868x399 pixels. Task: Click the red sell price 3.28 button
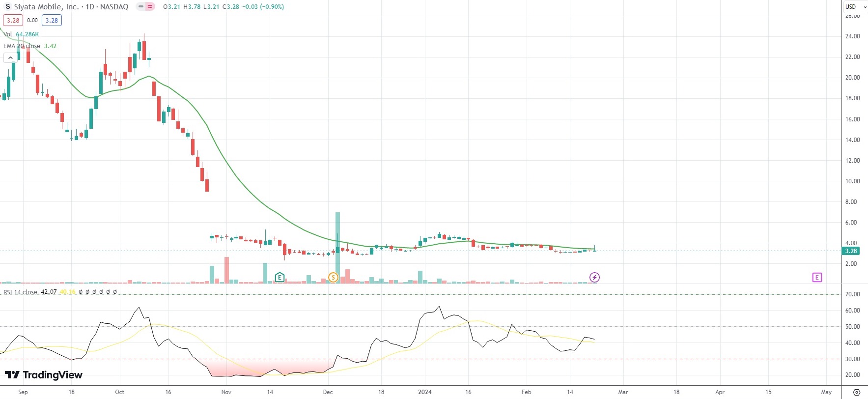tap(13, 20)
